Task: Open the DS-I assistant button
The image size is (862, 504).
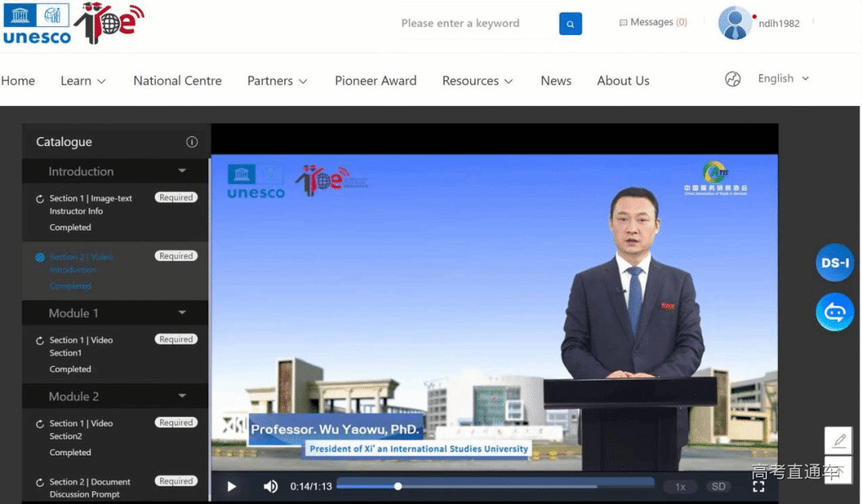Action: pyautogui.click(x=835, y=263)
